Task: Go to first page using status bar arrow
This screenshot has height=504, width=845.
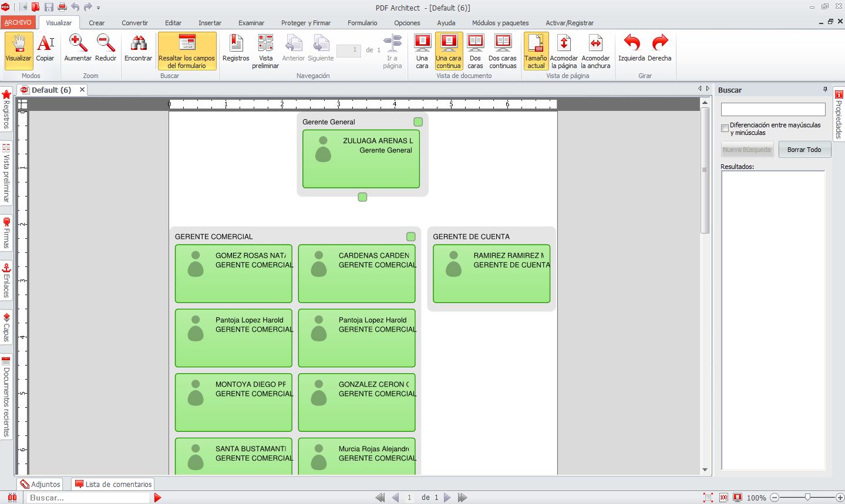Action: (x=380, y=498)
